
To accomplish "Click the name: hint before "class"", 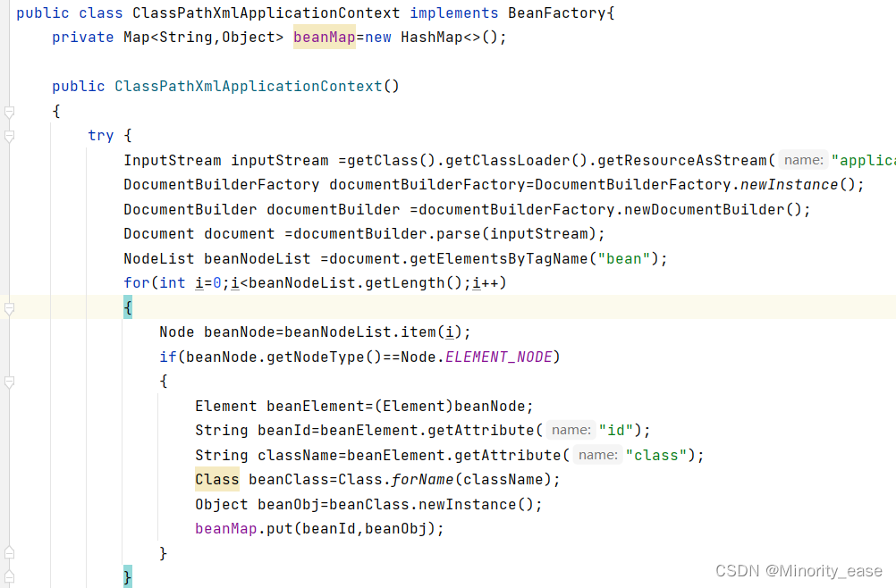I will point(597,455).
